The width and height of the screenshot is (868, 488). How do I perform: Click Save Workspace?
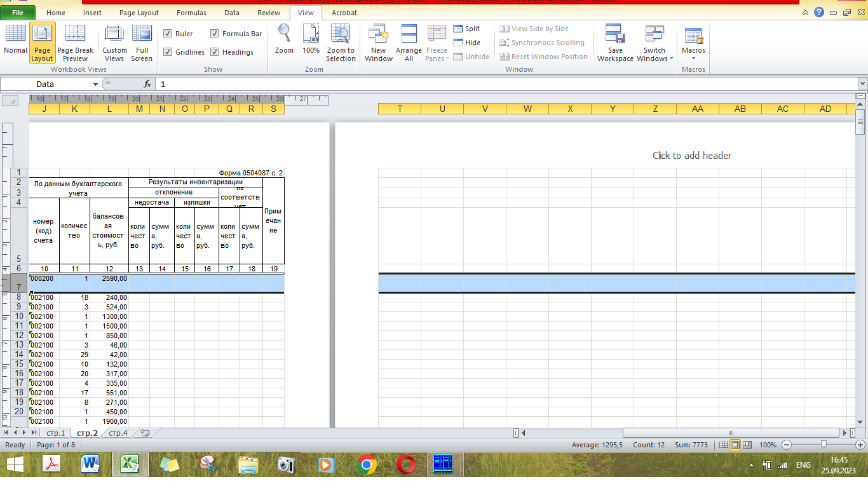coord(615,42)
